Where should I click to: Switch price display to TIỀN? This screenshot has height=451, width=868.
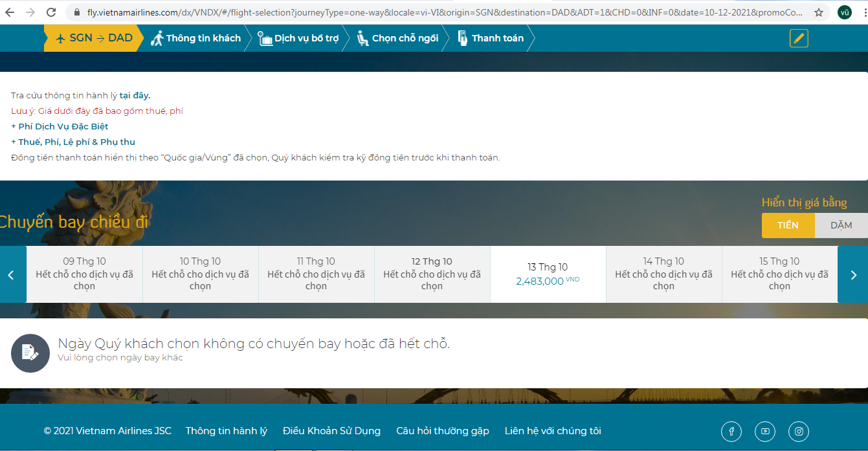point(788,225)
